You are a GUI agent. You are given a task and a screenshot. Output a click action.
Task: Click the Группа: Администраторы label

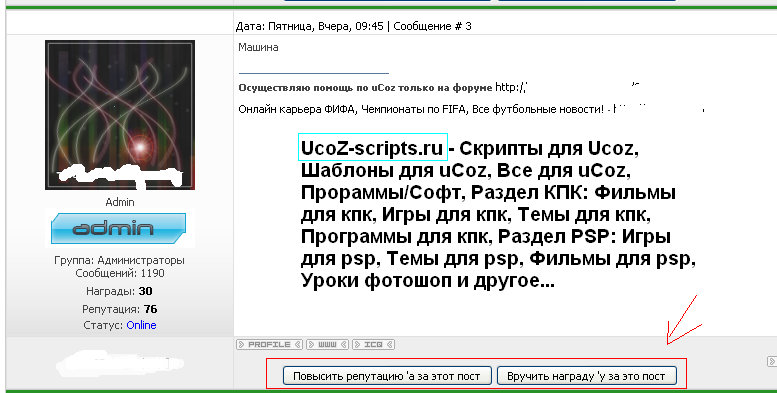(119, 260)
